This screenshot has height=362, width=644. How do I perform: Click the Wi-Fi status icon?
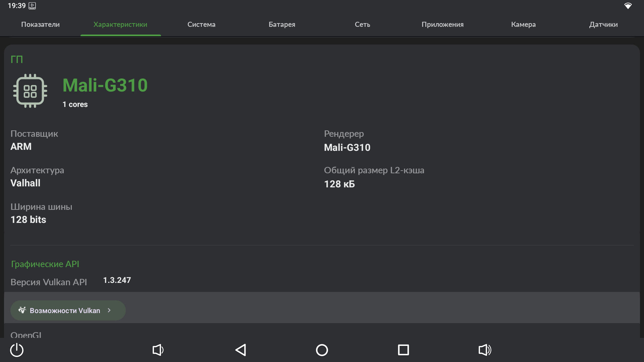[x=628, y=6]
